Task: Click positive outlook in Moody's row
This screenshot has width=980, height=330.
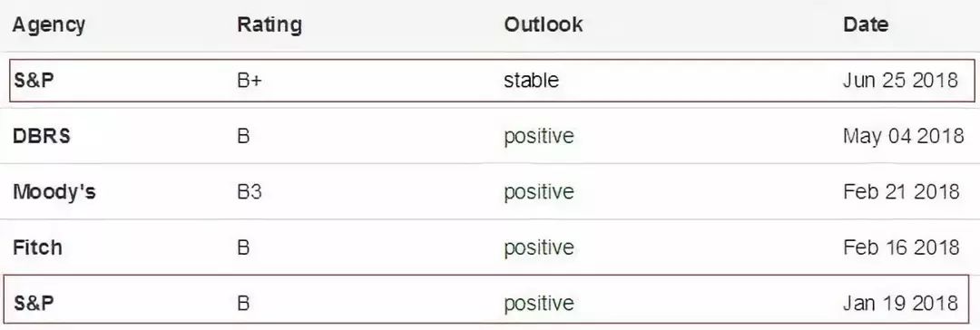Action: (x=539, y=192)
